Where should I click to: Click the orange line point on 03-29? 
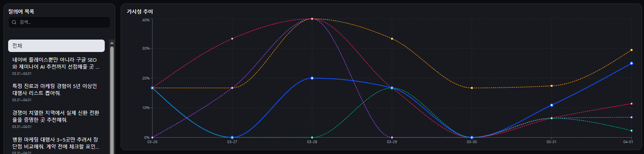tap(392, 39)
